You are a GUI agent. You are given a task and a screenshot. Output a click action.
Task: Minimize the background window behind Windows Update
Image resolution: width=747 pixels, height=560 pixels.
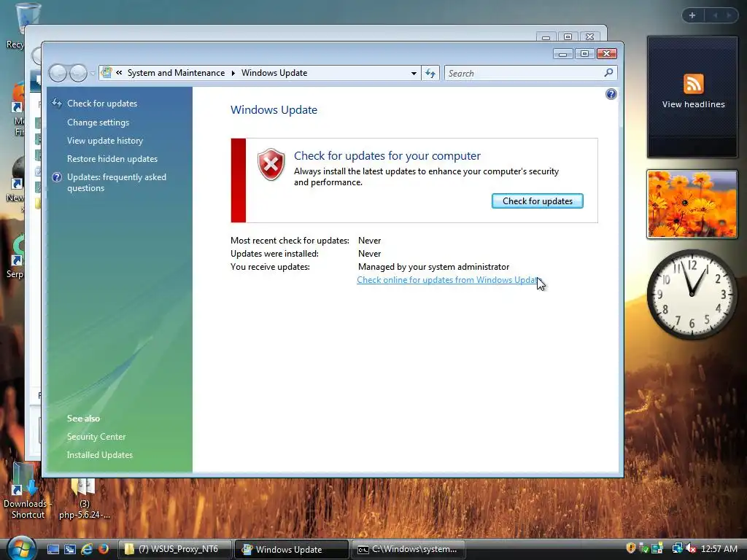click(546, 36)
